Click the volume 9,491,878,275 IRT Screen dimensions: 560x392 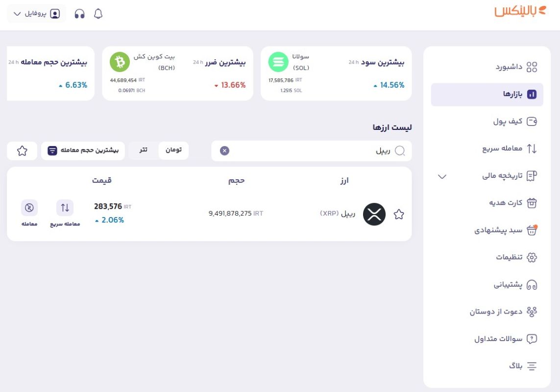point(236,213)
